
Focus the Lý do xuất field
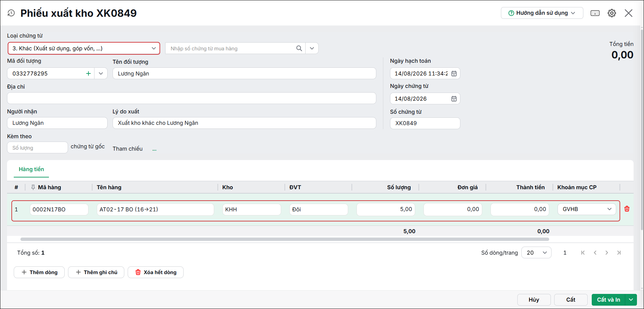244,123
